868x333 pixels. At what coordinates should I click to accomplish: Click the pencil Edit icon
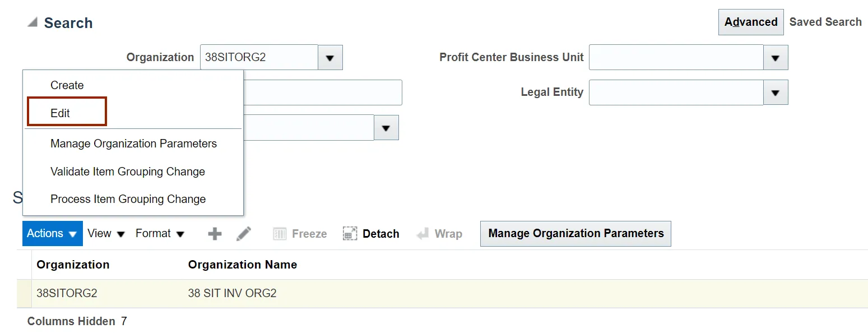click(x=244, y=234)
